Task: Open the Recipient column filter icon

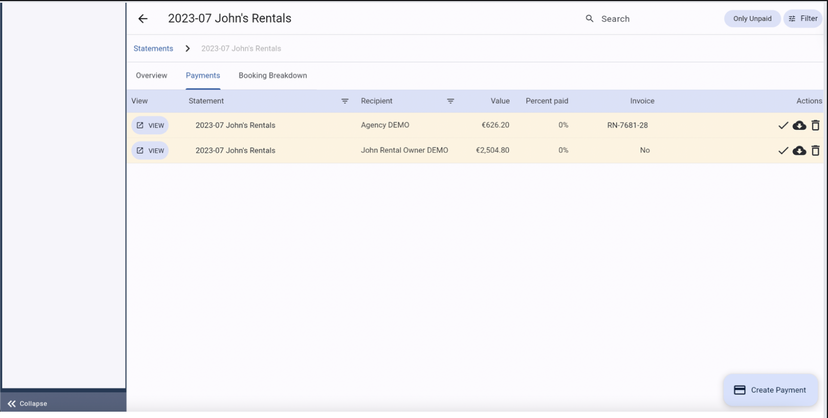Action: pyautogui.click(x=450, y=101)
